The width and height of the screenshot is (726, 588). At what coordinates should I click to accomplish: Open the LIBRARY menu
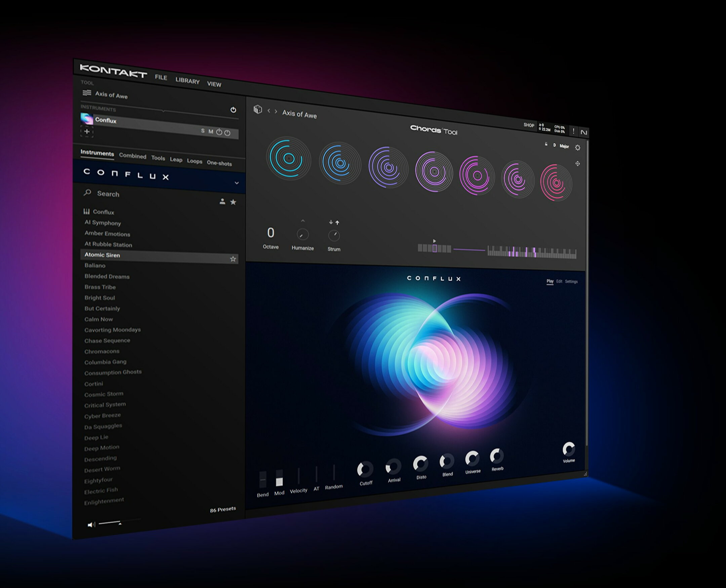pyautogui.click(x=187, y=81)
